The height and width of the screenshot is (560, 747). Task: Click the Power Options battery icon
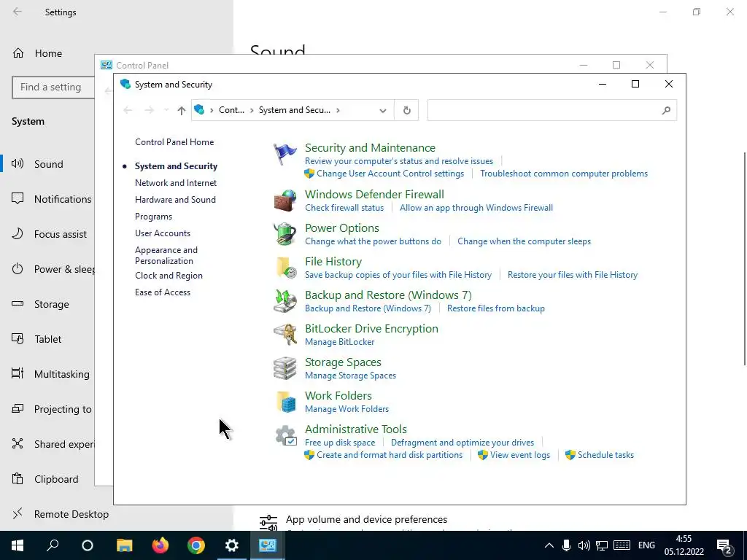[x=285, y=234]
